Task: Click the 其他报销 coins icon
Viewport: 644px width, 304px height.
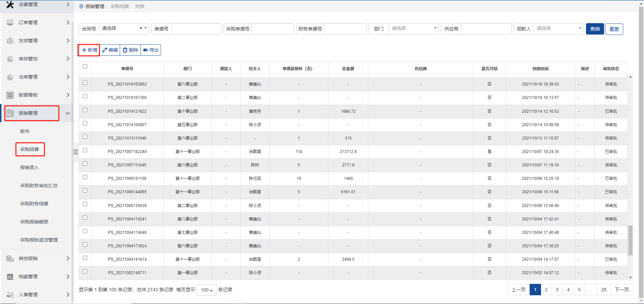Action: point(10,258)
